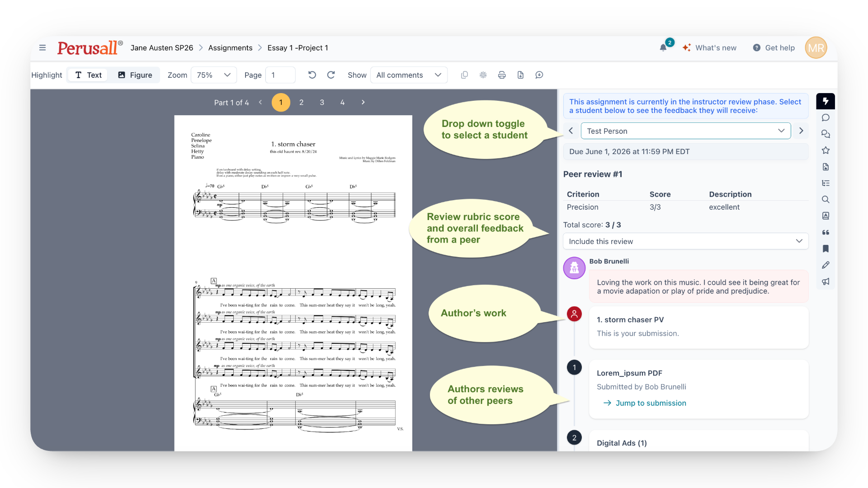Open the megaphone announcements sidebar icon

[826, 282]
